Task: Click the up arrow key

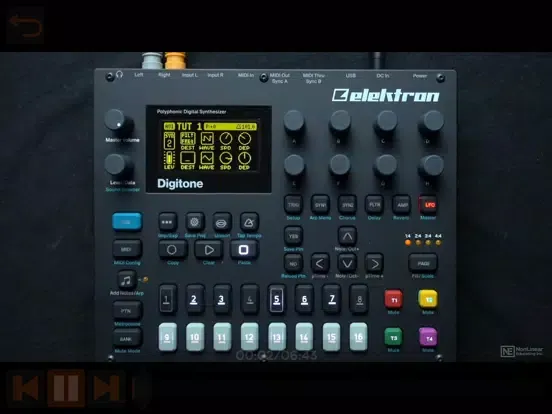Action: click(347, 236)
